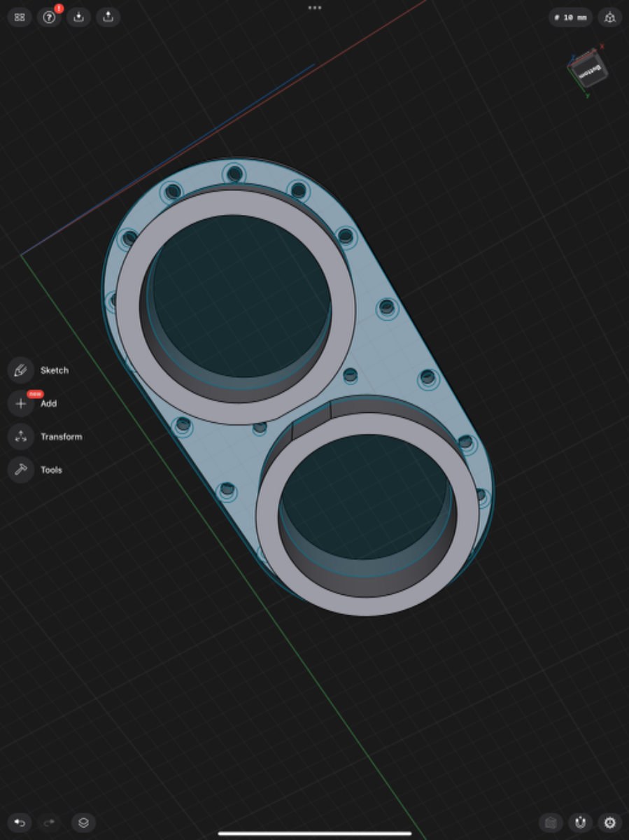Expand the Add tools menu
Screen dimensions: 629x840
[21, 404]
